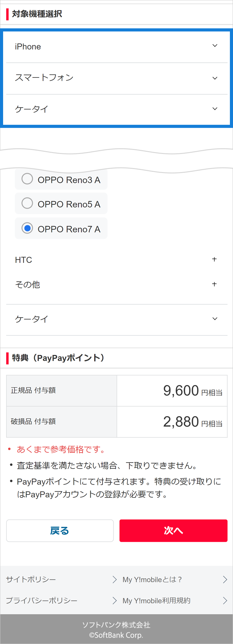Expand HTC with the plus icon

click(x=214, y=259)
